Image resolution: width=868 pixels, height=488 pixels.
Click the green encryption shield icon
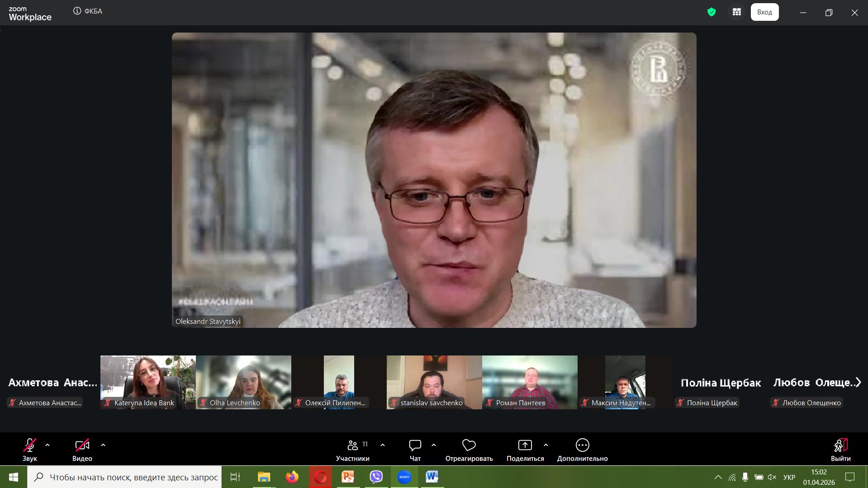click(711, 12)
